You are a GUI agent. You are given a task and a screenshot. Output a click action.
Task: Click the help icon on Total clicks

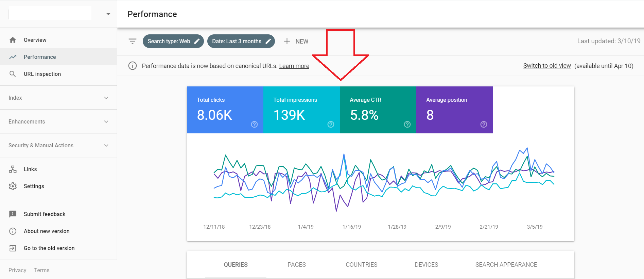click(254, 125)
